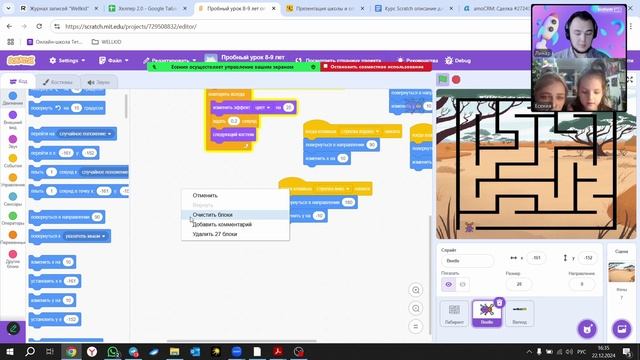Click the block palette vertical scrollbar

(126, 107)
